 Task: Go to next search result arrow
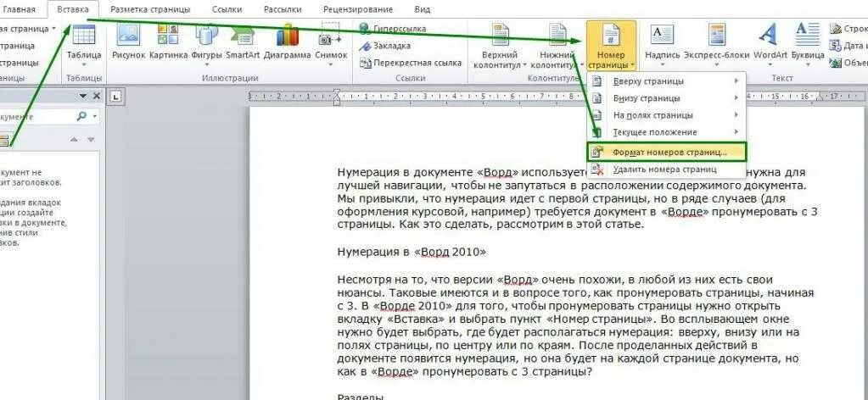[x=91, y=140]
